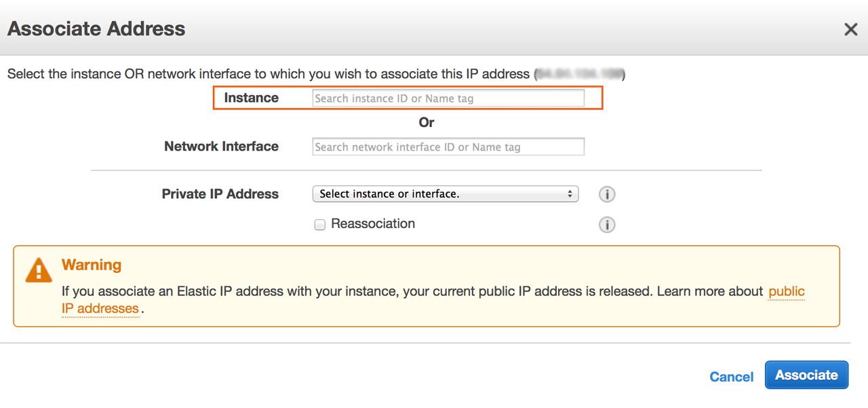
Task: Show info for Private IP Address
Action: [x=607, y=195]
